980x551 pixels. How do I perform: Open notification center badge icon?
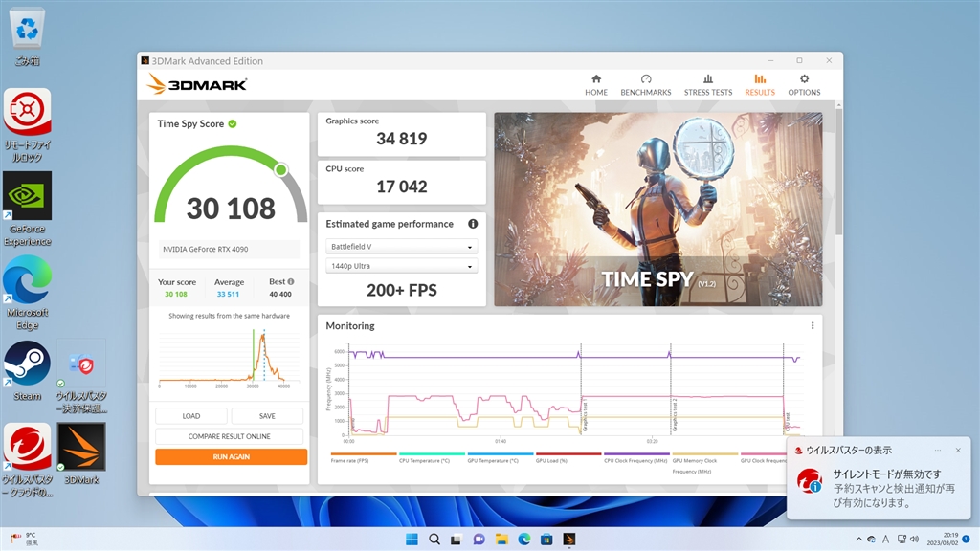967,539
